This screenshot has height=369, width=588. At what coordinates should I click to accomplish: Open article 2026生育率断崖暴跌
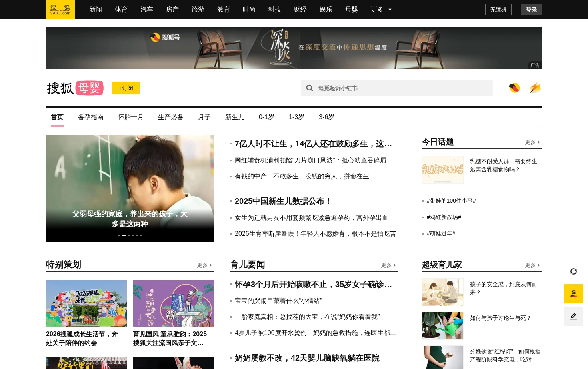pyautogui.click(x=316, y=234)
